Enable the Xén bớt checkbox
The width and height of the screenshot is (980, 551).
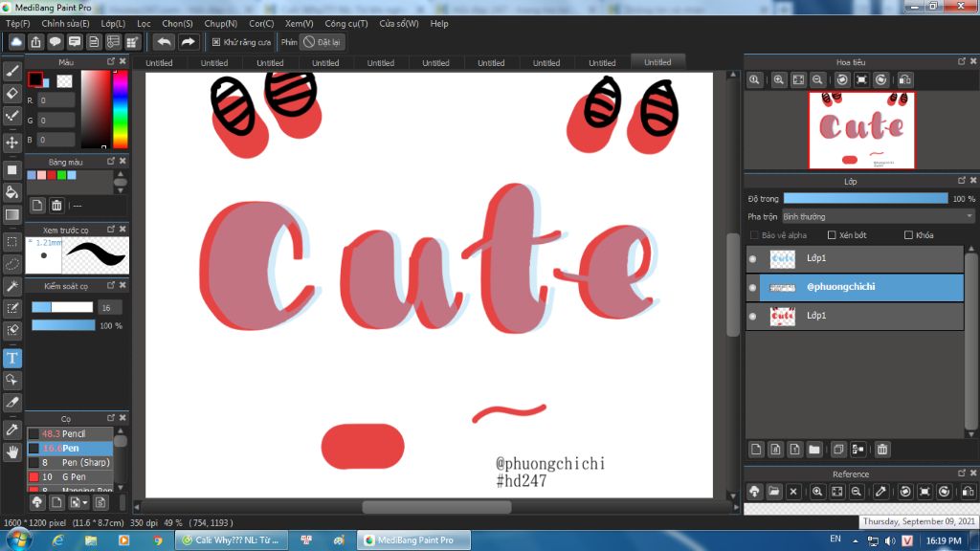(x=832, y=235)
